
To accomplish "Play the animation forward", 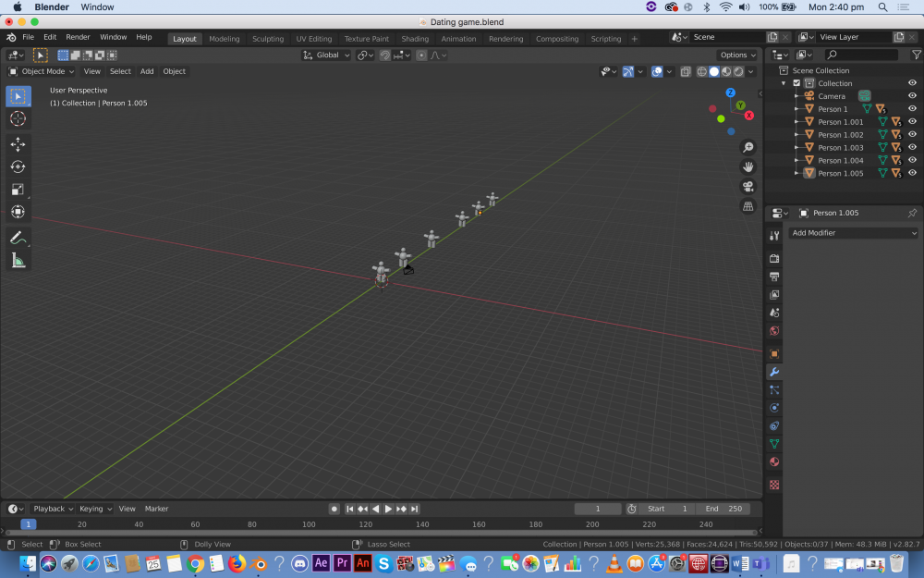I will click(388, 509).
